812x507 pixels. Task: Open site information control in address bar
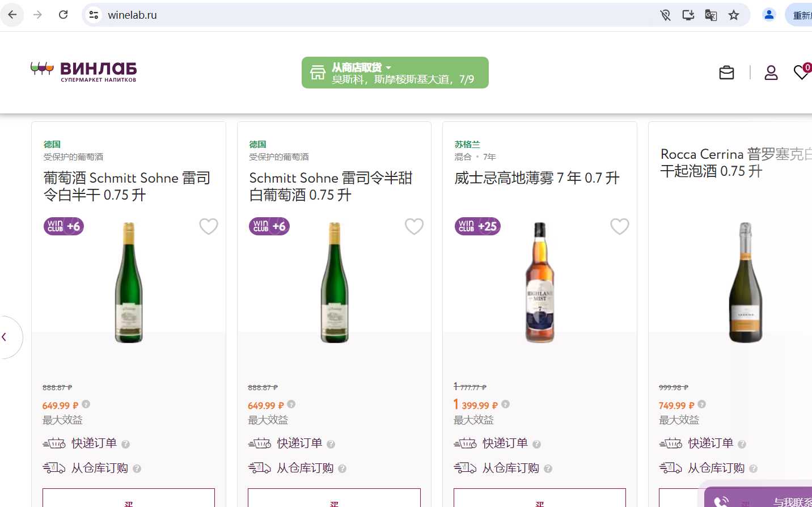(x=94, y=15)
